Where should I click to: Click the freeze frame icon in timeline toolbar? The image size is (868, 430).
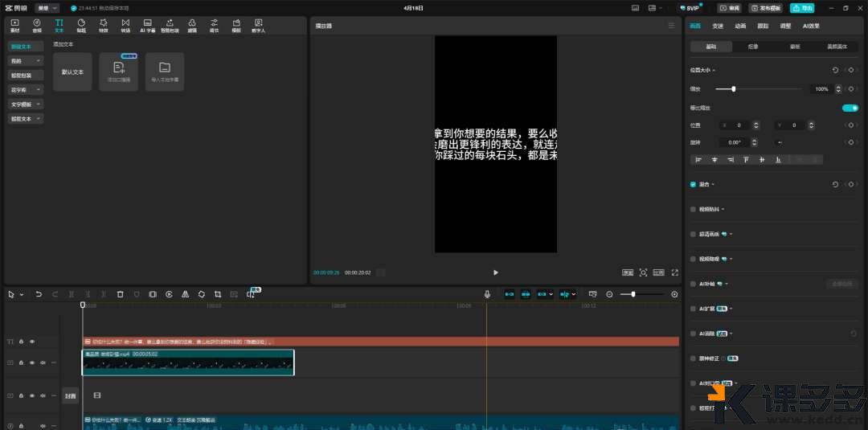(153, 294)
